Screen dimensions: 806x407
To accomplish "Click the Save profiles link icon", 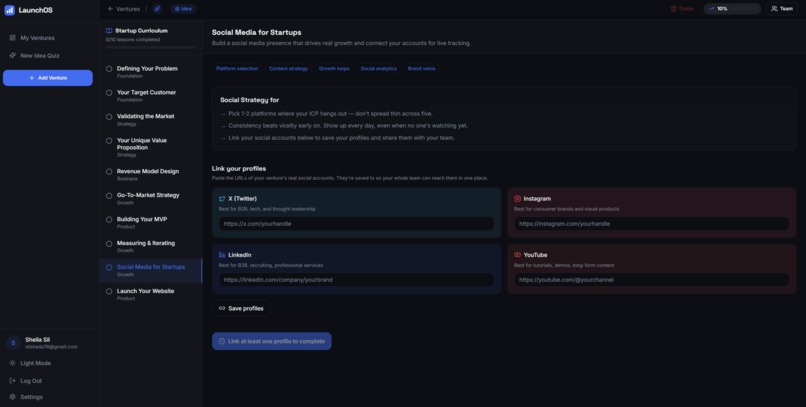I will pyautogui.click(x=222, y=308).
